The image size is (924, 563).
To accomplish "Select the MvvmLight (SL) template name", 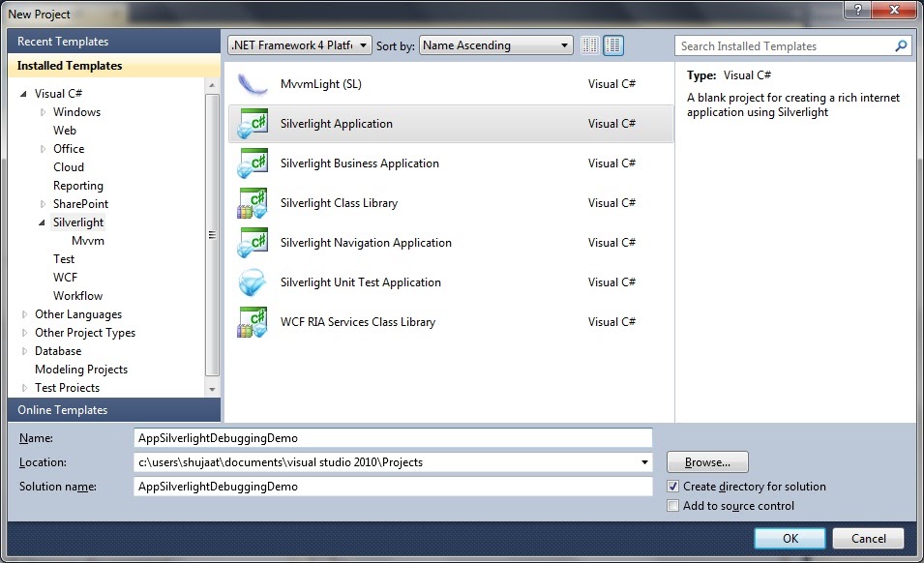I will [x=321, y=84].
